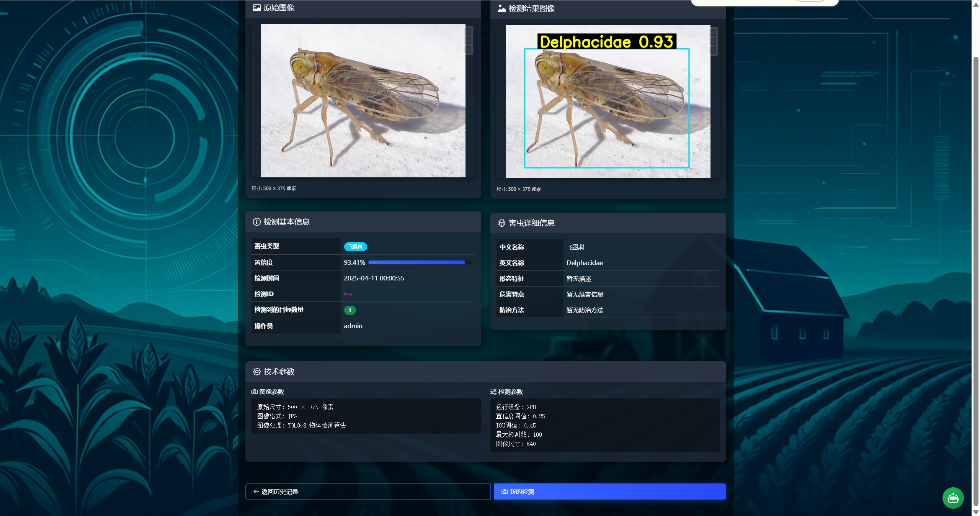Click the scrollbar down arrow

point(976,512)
